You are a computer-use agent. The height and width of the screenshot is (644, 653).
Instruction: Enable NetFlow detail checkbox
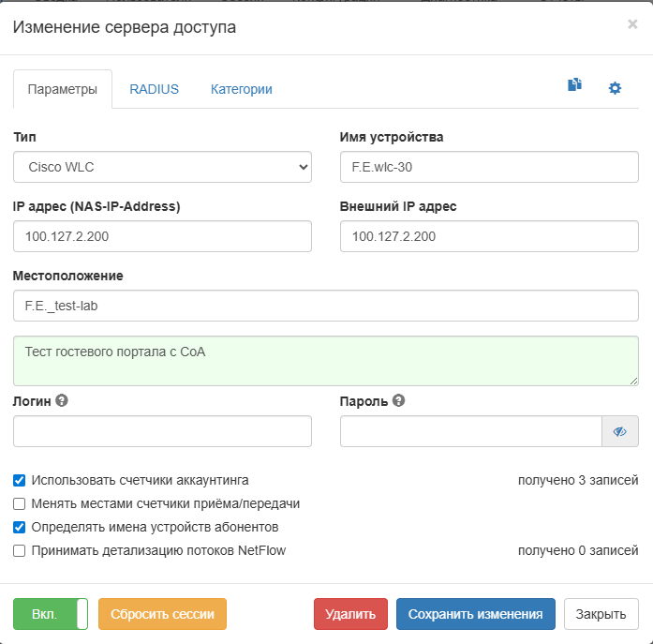pos(20,550)
